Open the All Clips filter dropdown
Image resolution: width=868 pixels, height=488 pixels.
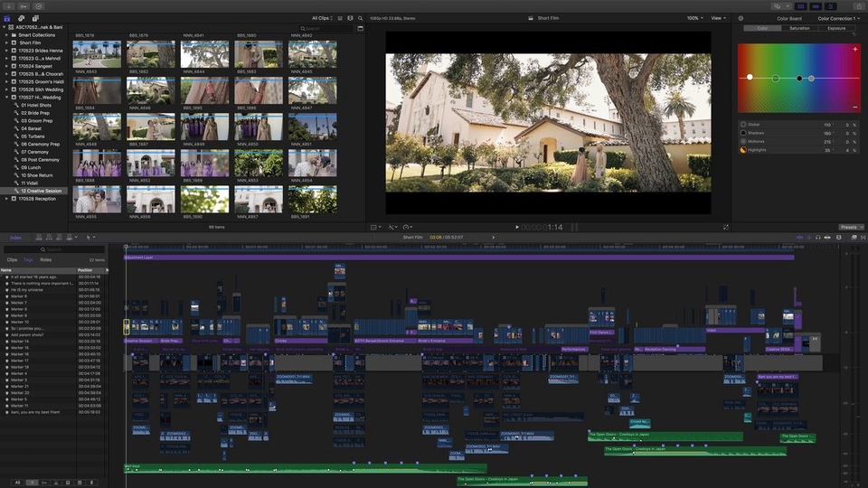322,18
